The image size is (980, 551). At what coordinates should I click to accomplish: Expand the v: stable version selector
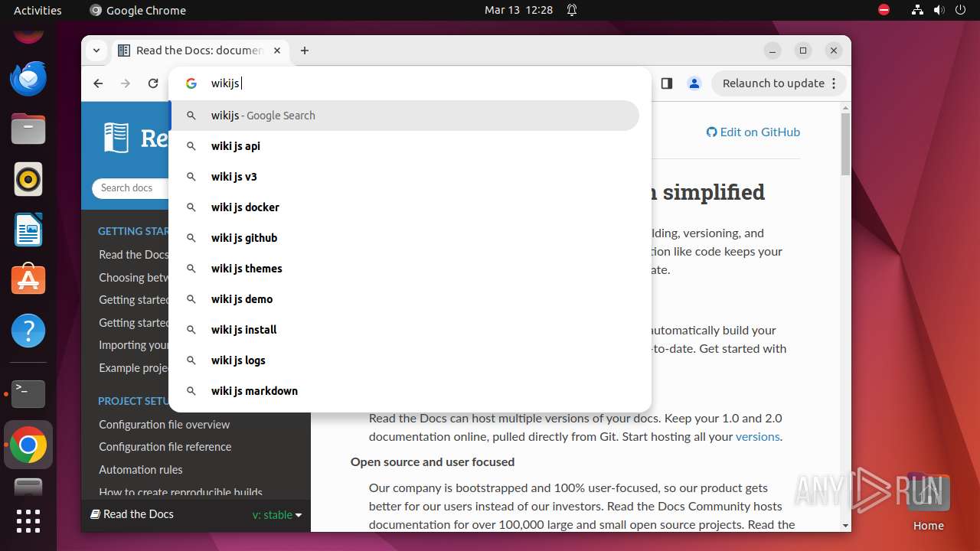click(x=277, y=515)
